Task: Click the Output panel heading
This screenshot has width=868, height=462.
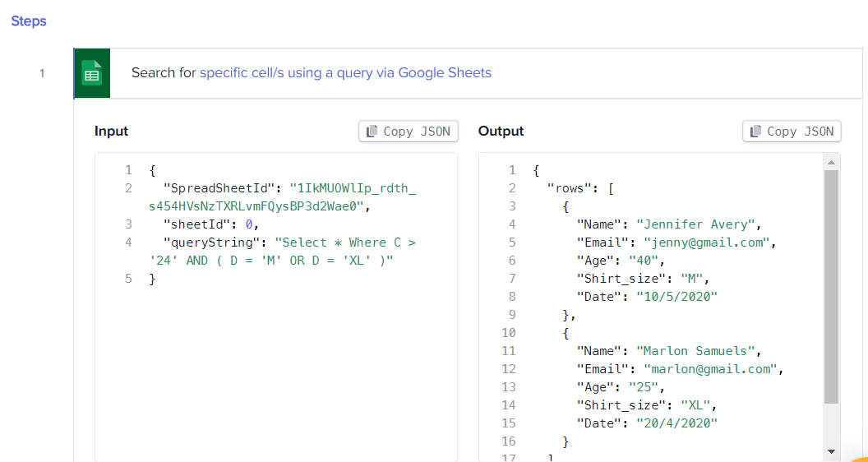Action: [501, 132]
